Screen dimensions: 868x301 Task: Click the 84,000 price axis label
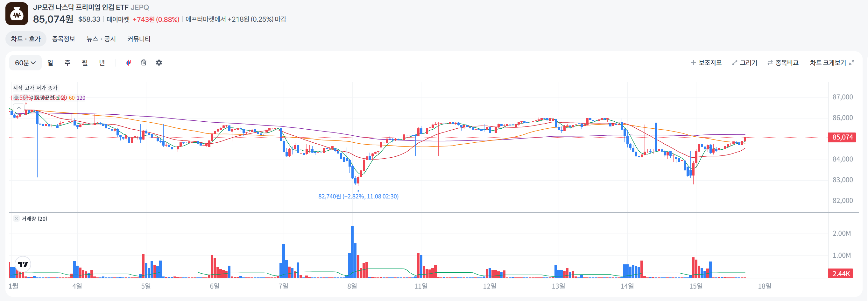tap(843, 159)
